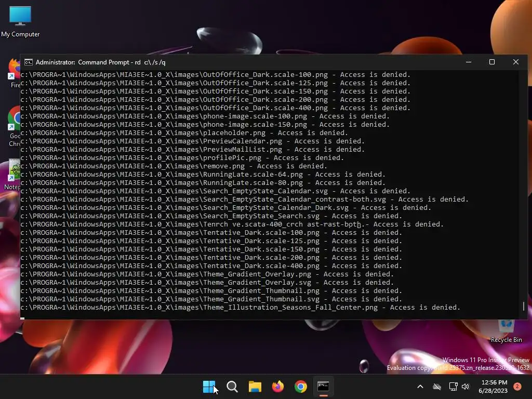This screenshot has width=532, height=399.
Task: Open taskbar Search
Action: click(x=232, y=387)
